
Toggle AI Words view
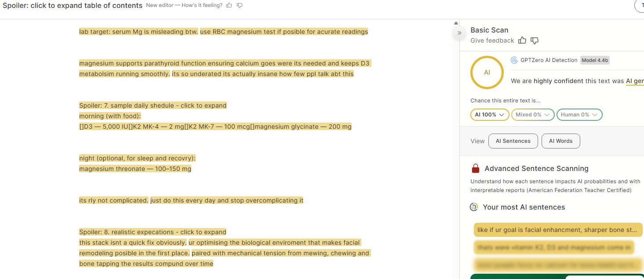coord(560,141)
